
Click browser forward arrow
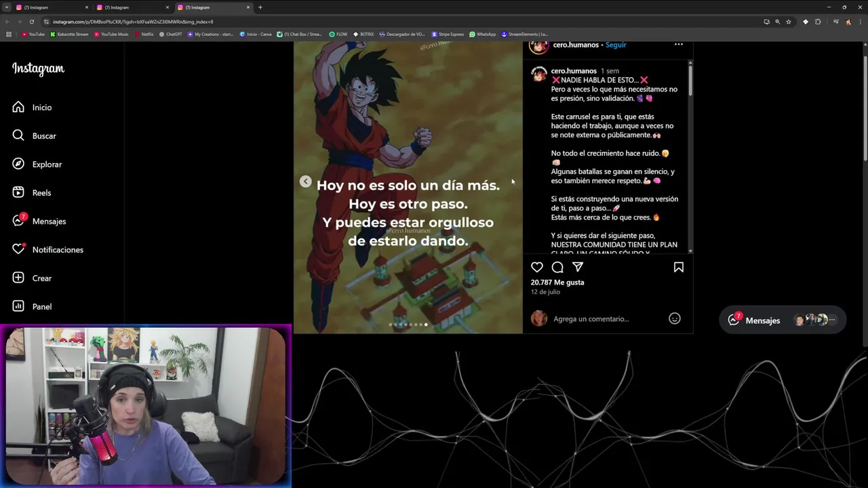pyautogui.click(x=19, y=22)
